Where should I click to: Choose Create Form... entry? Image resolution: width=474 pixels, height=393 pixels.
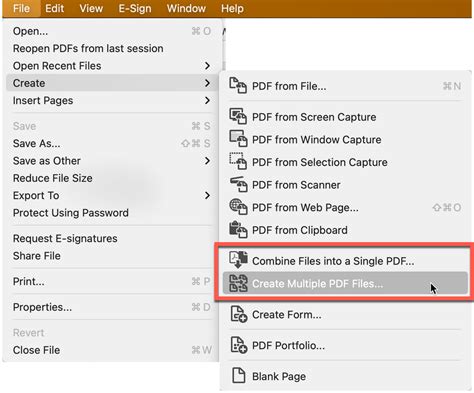tap(345, 314)
